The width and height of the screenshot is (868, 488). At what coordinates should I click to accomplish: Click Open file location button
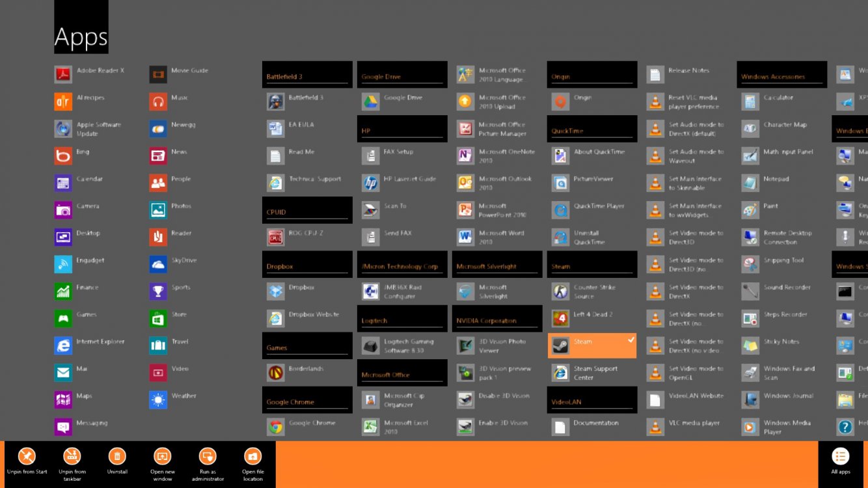tap(252, 464)
